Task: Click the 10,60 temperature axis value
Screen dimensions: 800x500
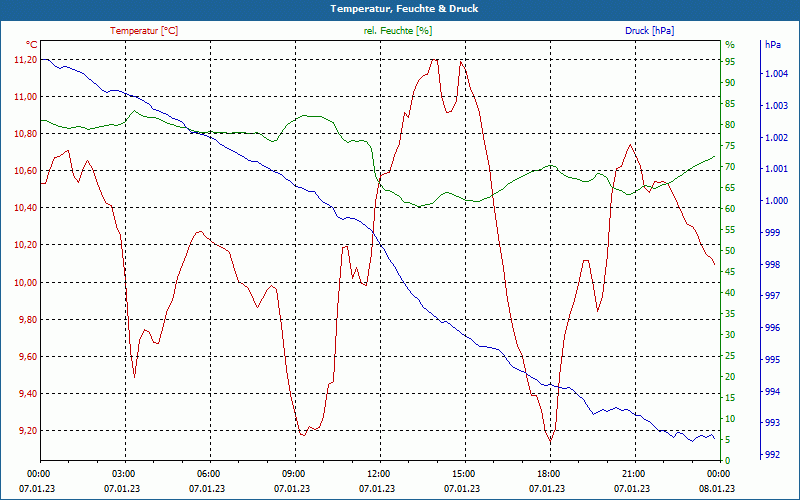Action: [x=28, y=171]
